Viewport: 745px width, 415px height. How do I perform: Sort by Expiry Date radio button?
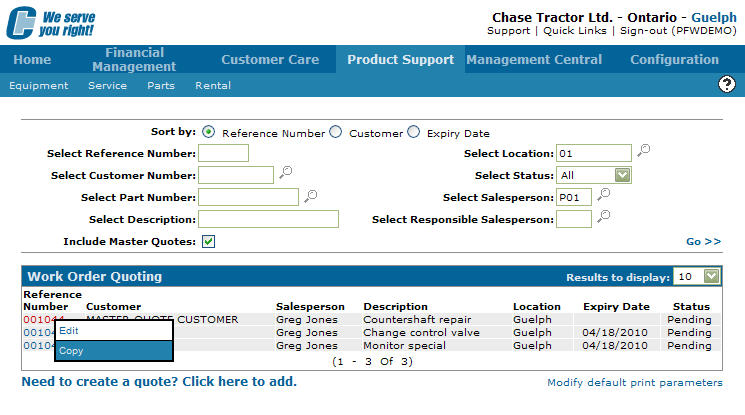(x=414, y=132)
